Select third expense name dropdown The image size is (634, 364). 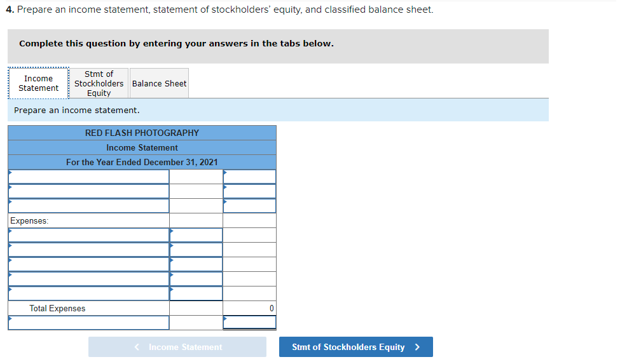coord(88,264)
